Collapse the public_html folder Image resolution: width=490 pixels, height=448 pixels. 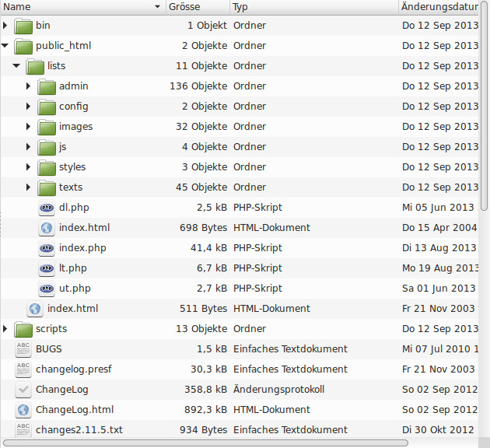click(x=5, y=46)
